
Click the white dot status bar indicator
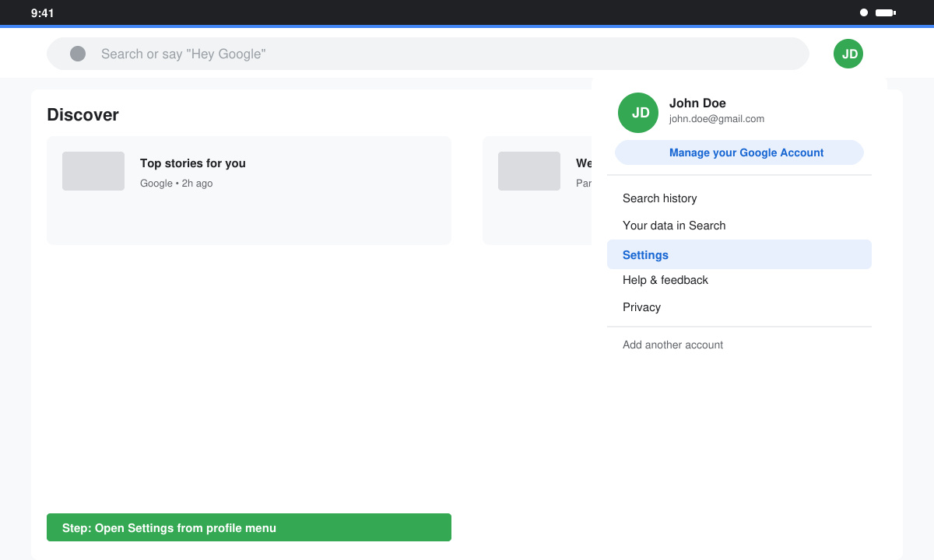[x=864, y=12]
